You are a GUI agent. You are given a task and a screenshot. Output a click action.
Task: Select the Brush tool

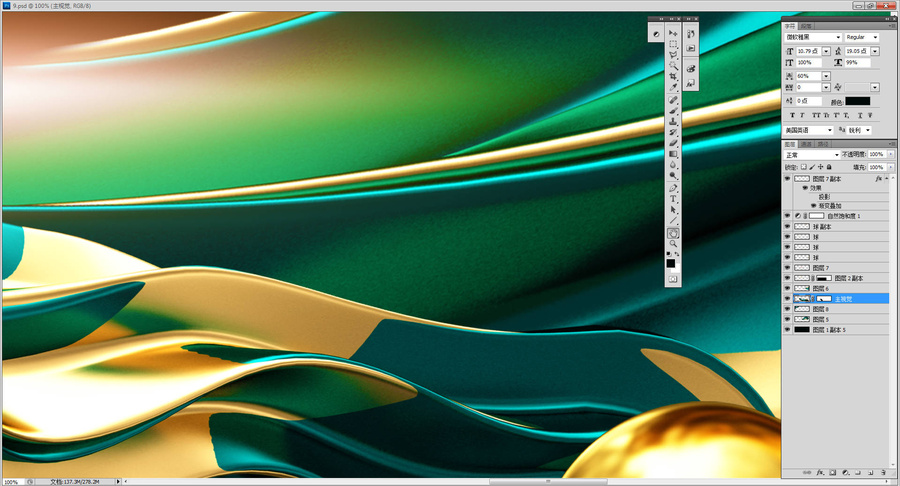click(x=673, y=111)
